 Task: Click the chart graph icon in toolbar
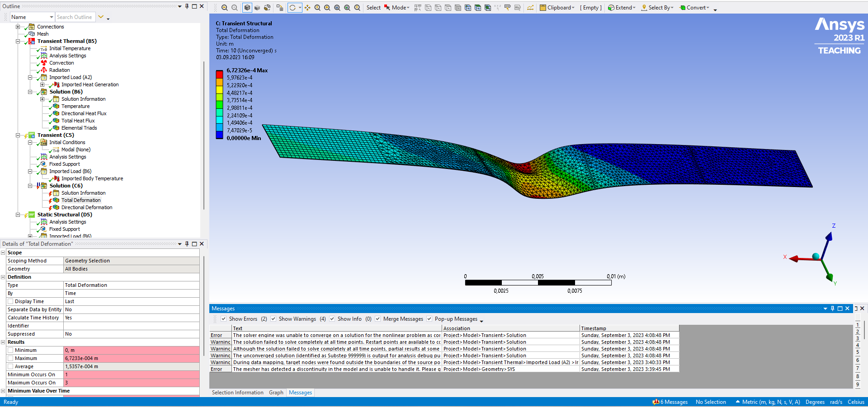(x=530, y=8)
